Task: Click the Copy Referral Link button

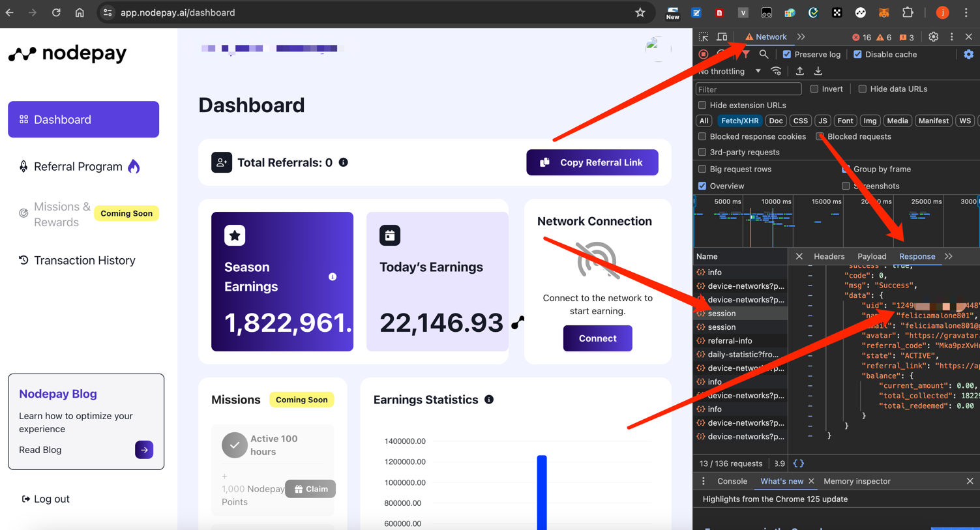Action: (x=592, y=162)
